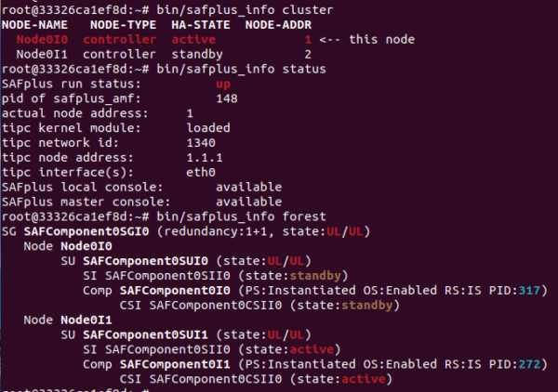Click the red "up" run status value
558x392 pixels.
(x=222, y=84)
